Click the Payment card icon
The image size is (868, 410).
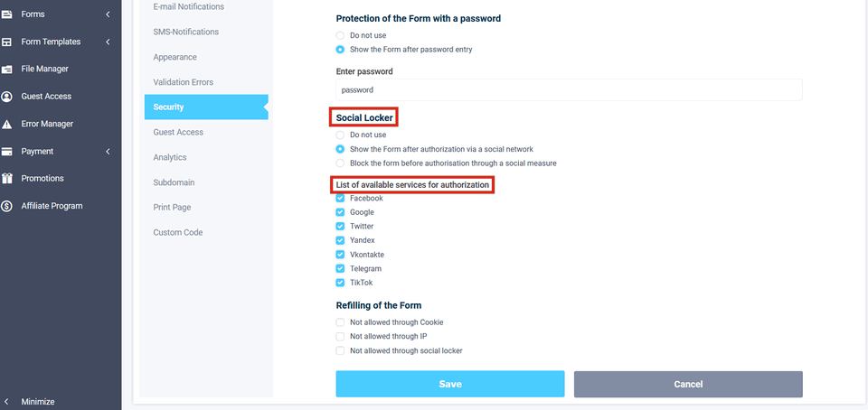point(7,152)
